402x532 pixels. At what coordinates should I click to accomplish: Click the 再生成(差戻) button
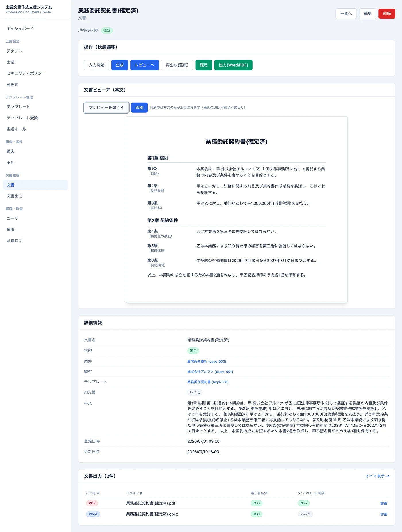[x=177, y=65]
